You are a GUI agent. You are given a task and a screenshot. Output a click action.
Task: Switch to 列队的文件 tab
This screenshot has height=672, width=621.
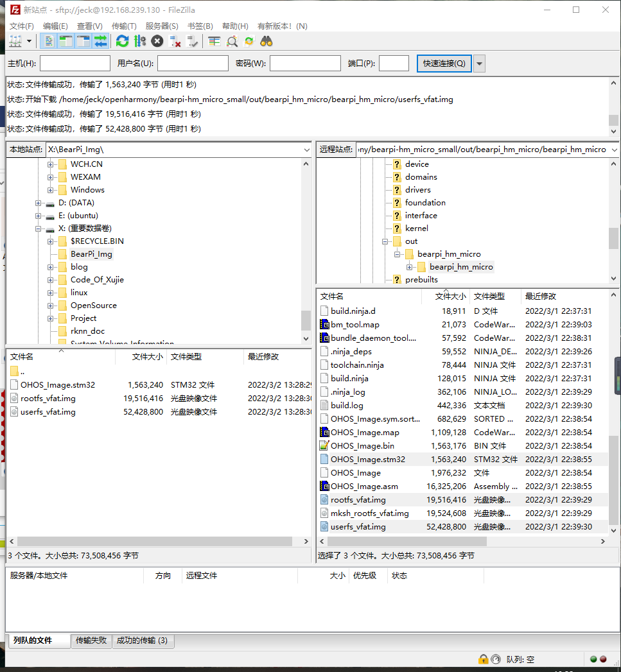click(x=39, y=641)
